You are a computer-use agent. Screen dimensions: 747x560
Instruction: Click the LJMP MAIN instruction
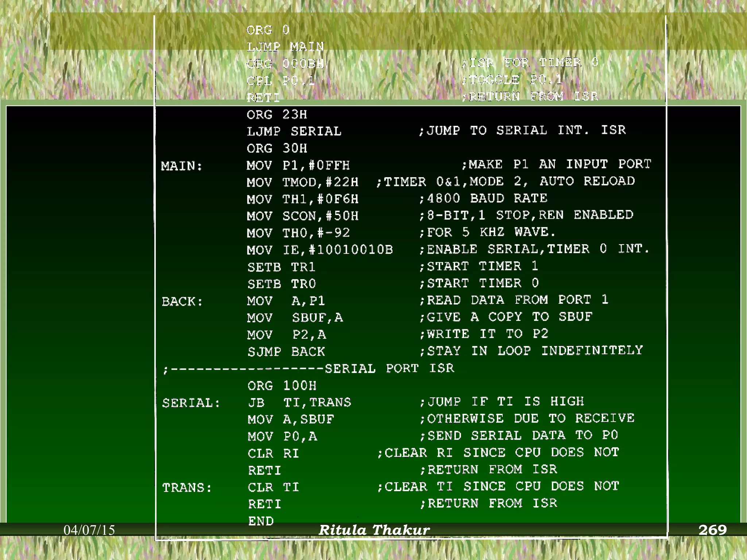click(285, 47)
